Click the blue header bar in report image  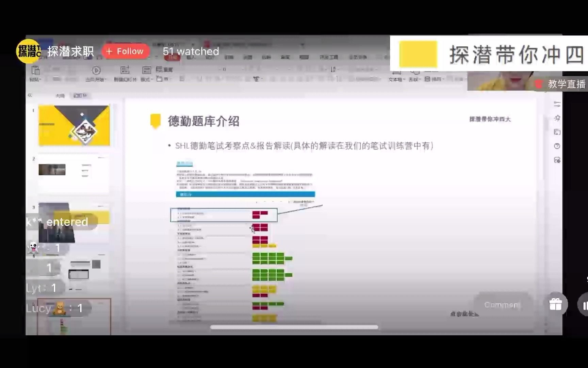tap(245, 194)
